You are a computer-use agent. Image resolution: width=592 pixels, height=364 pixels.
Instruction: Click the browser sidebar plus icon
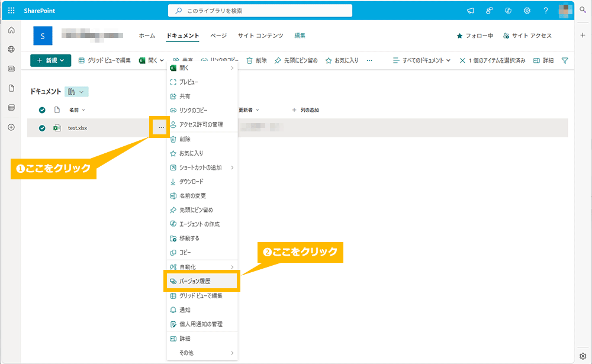583,35
